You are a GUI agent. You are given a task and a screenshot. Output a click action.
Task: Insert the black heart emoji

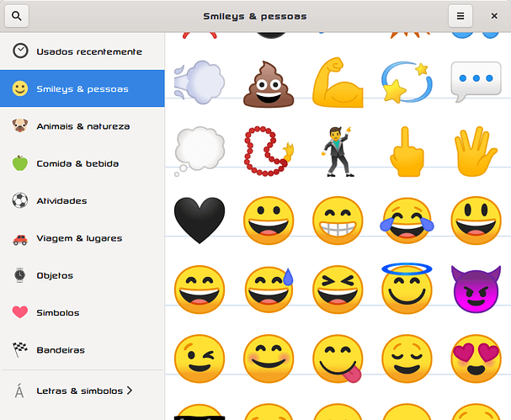click(x=200, y=221)
